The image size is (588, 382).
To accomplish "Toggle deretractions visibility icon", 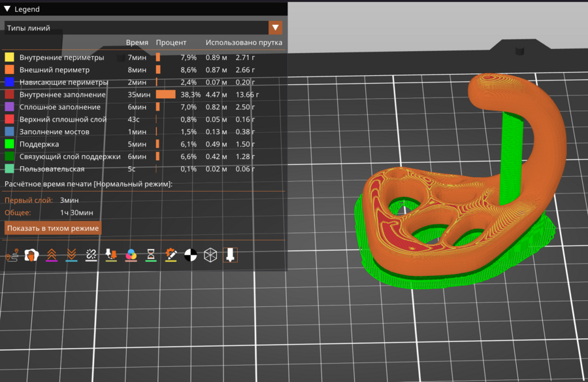I will (x=71, y=255).
